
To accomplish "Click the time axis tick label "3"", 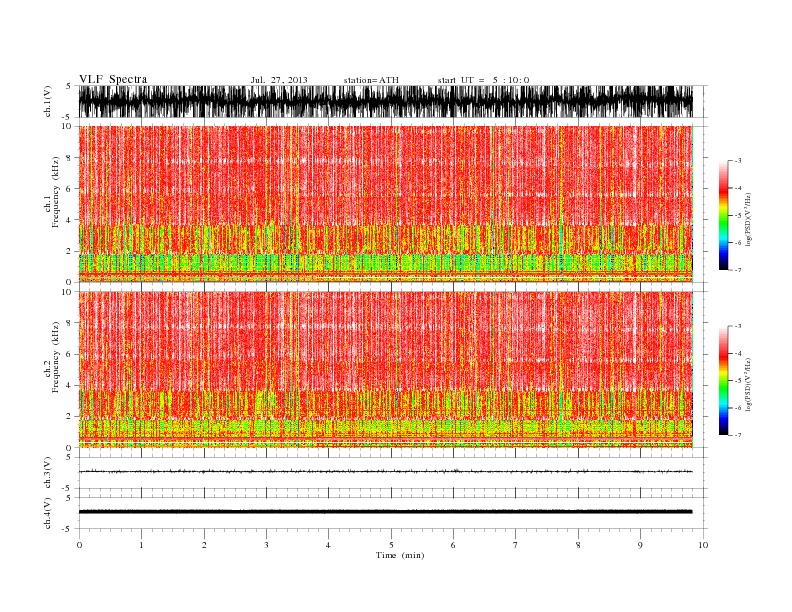I will tap(266, 545).
